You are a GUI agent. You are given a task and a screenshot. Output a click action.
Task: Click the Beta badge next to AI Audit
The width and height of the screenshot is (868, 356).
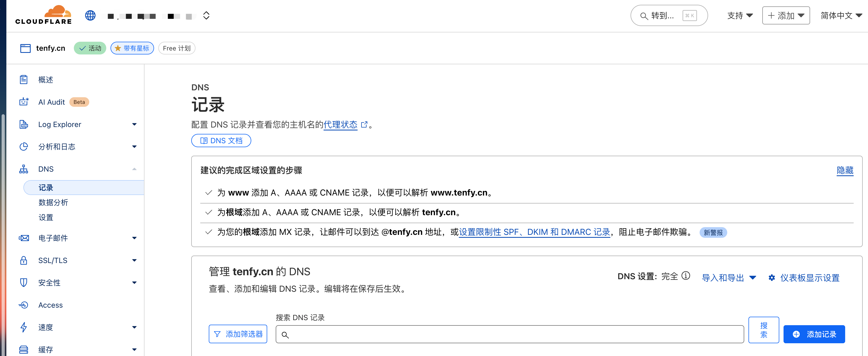79,102
